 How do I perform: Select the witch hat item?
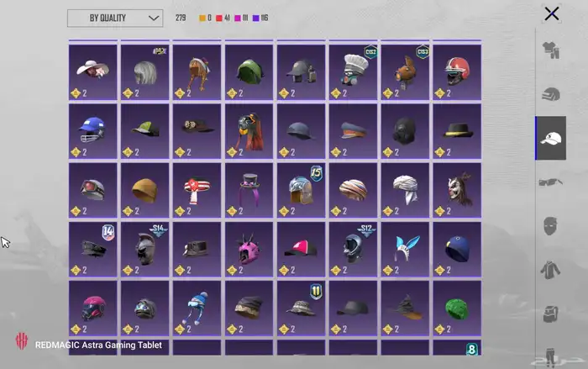(405, 308)
